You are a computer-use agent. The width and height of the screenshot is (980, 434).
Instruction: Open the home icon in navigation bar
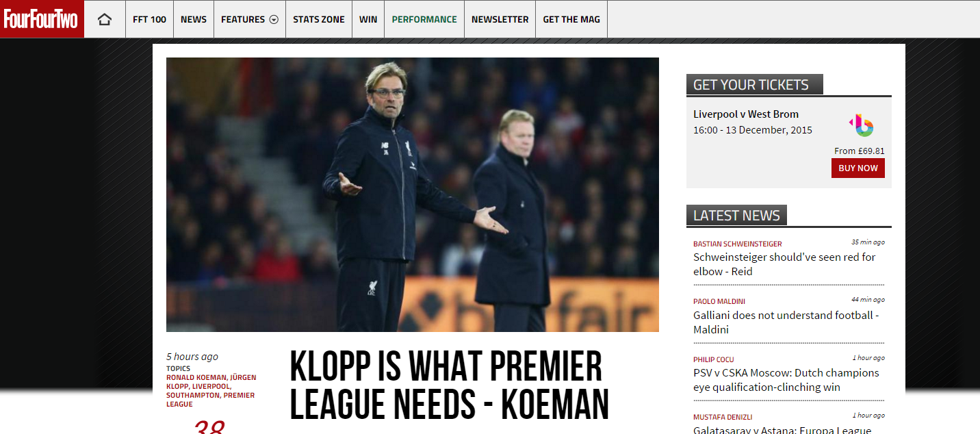[105, 19]
